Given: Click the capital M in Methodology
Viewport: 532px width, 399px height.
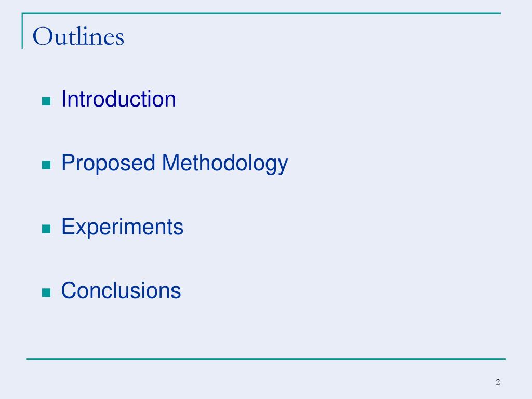Looking at the screenshot, I should click(170, 163).
